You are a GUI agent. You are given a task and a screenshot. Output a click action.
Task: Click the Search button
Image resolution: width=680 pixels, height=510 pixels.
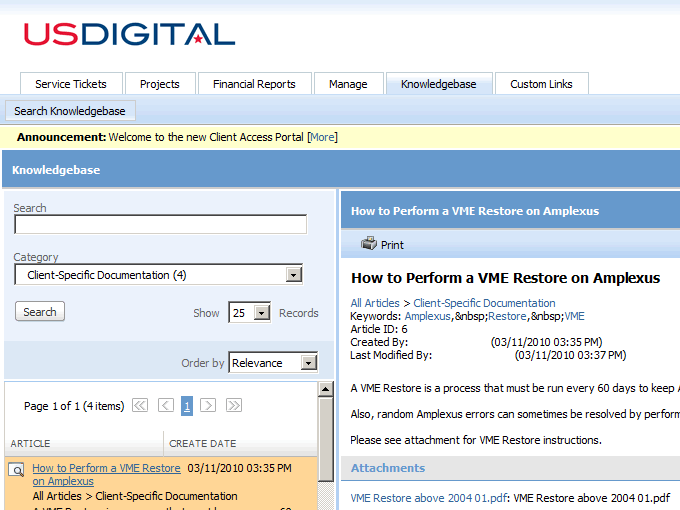click(x=40, y=311)
